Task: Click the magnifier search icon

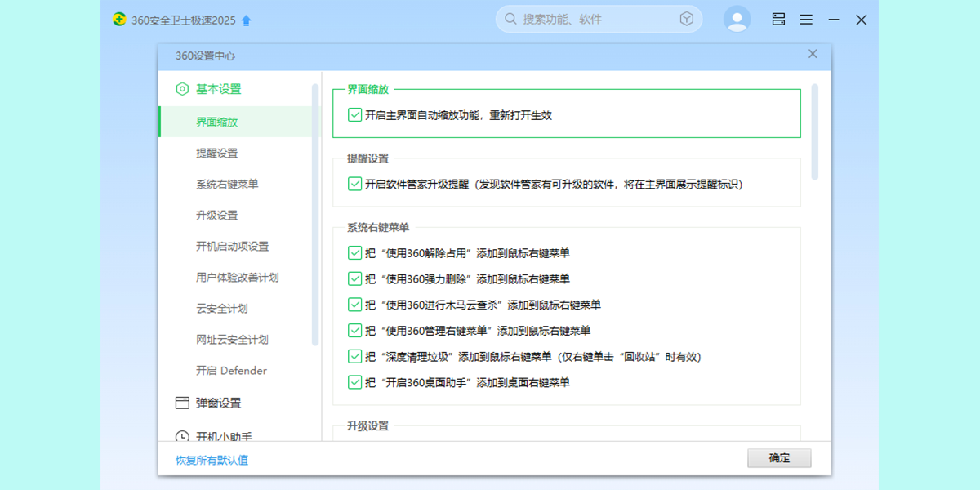Action: point(510,19)
